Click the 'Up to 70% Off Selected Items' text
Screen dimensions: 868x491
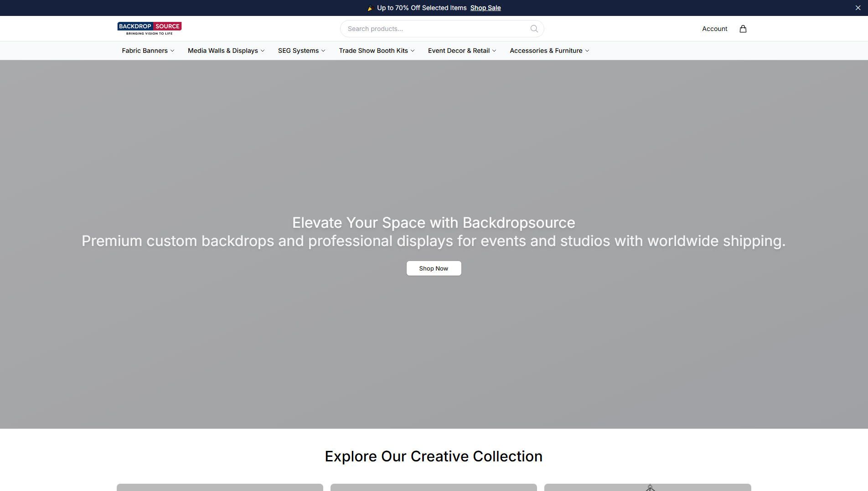pos(422,8)
